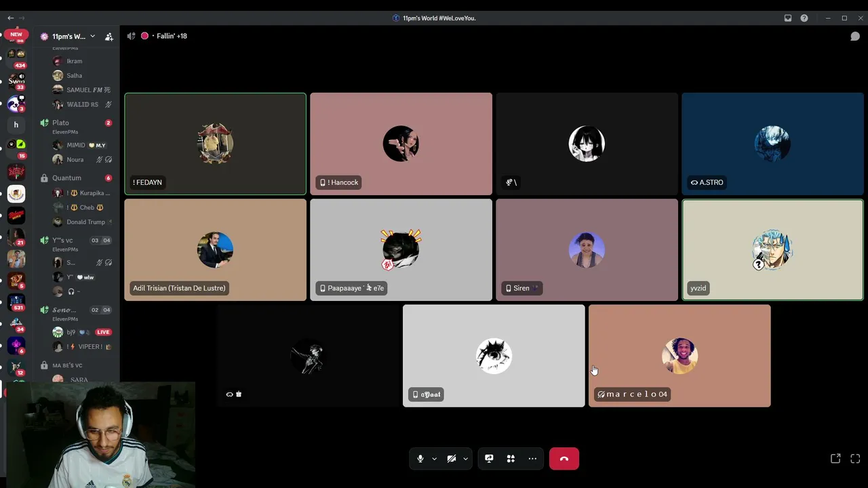Watch bj9's LIVE stream
The height and width of the screenshot is (488, 868).
[x=103, y=332]
